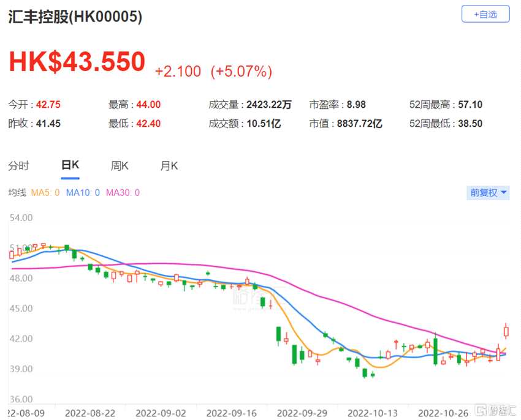Expand the 前复权 adjustment dropdown

tap(488, 193)
